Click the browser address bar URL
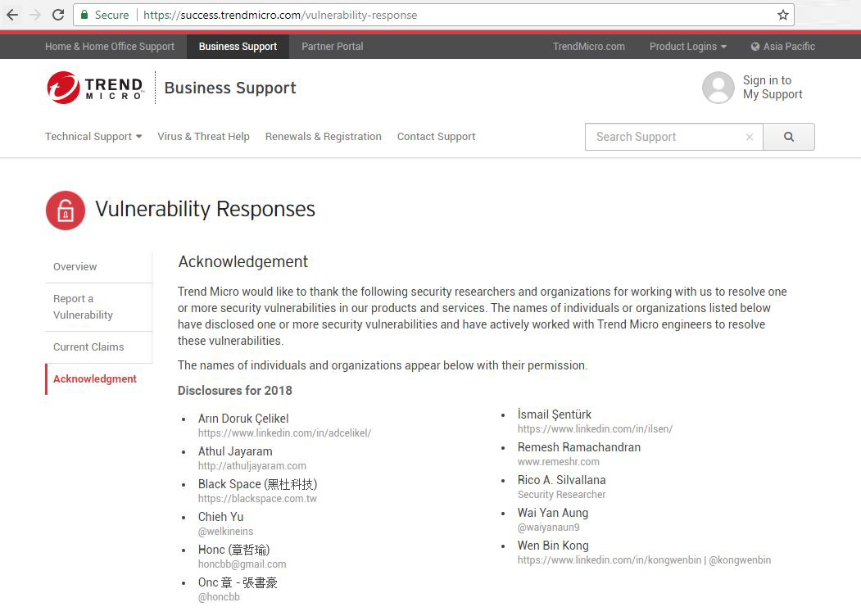Viewport: 861px width, 616px height. point(280,15)
